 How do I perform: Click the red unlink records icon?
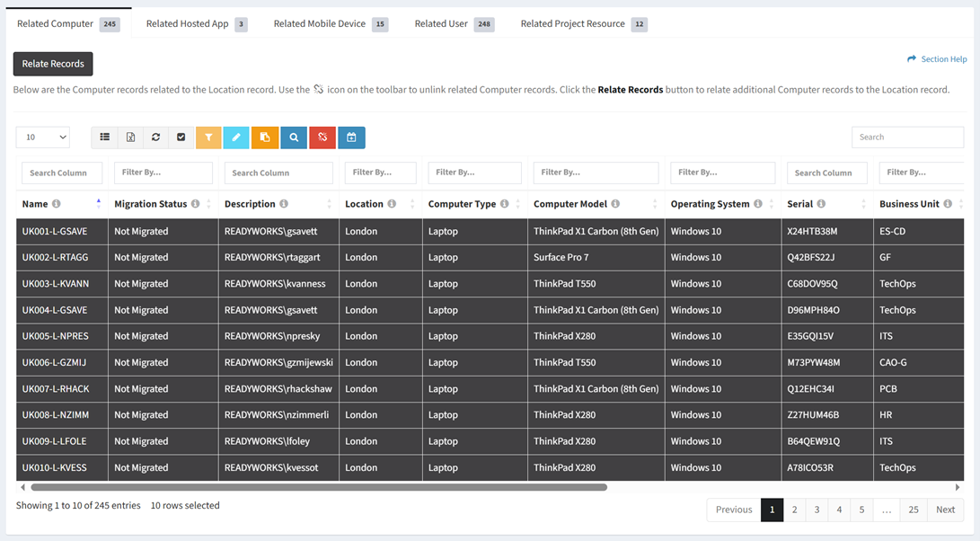(322, 137)
